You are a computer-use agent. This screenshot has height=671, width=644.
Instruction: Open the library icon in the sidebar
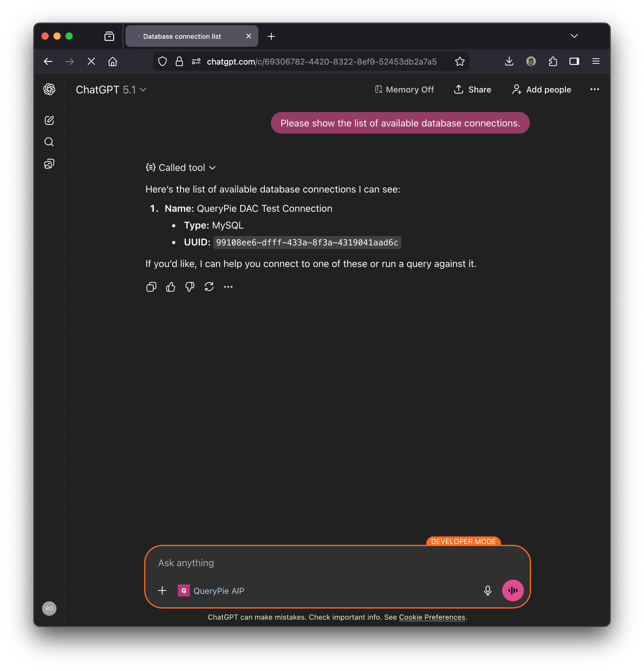[x=49, y=164]
